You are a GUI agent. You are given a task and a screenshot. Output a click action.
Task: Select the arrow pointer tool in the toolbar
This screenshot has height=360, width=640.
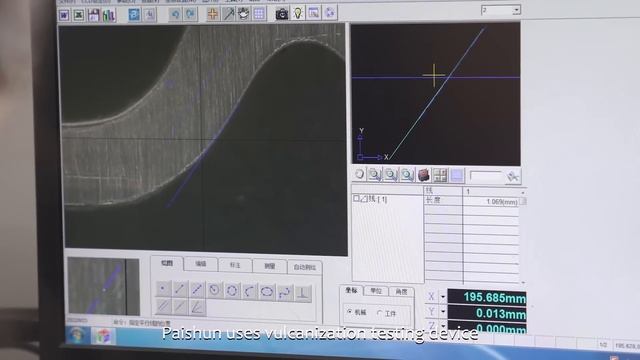click(x=228, y=14)
